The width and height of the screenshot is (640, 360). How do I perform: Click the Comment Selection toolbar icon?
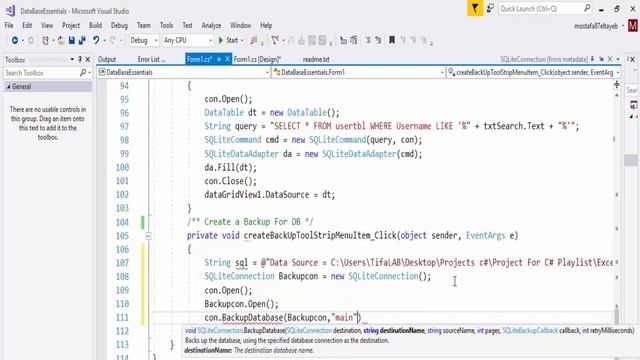(x=368, y=40)
